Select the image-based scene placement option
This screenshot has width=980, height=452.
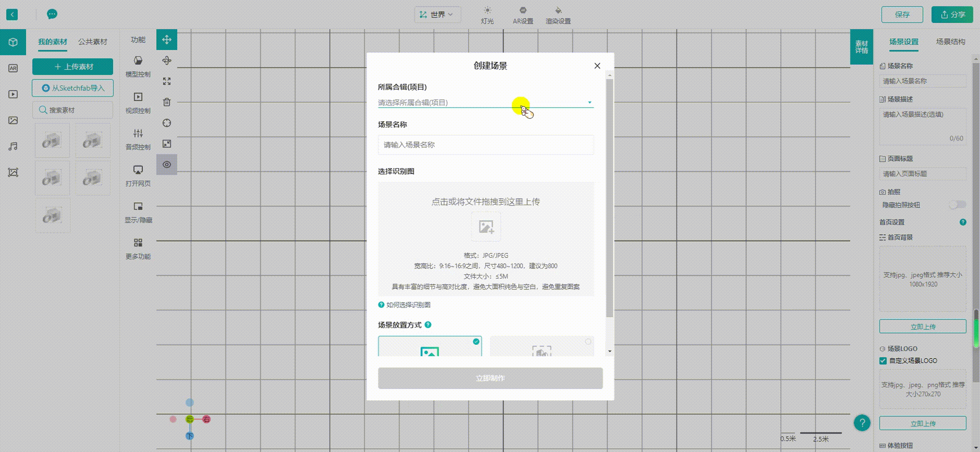(429, 347)
